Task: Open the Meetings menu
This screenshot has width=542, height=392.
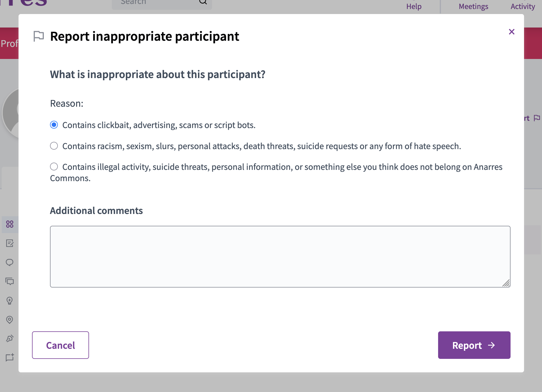Action: [x=473, y=6]
